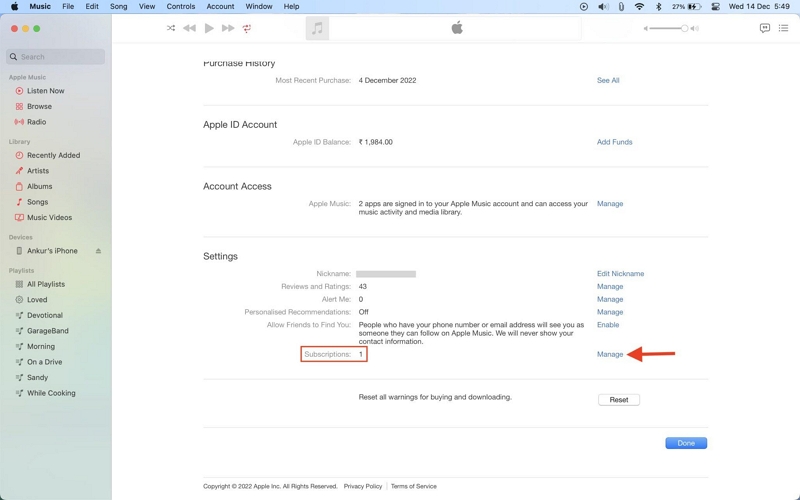Manage Personalised Recommendations
Screen dimensions: 800x500
coord(610,312)
